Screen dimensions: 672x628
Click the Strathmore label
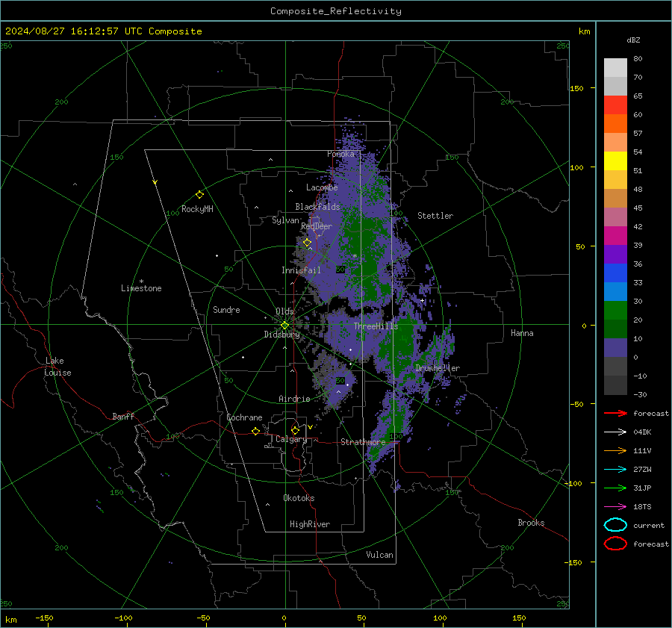coord(363,442)
